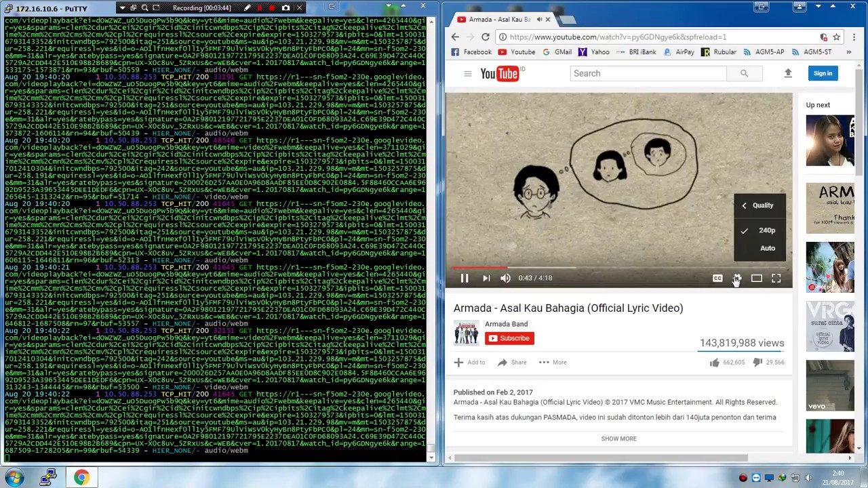Screen dimensions: 868x488
Task: Open the GMail bookmark
Action: [x=557, y=52]
